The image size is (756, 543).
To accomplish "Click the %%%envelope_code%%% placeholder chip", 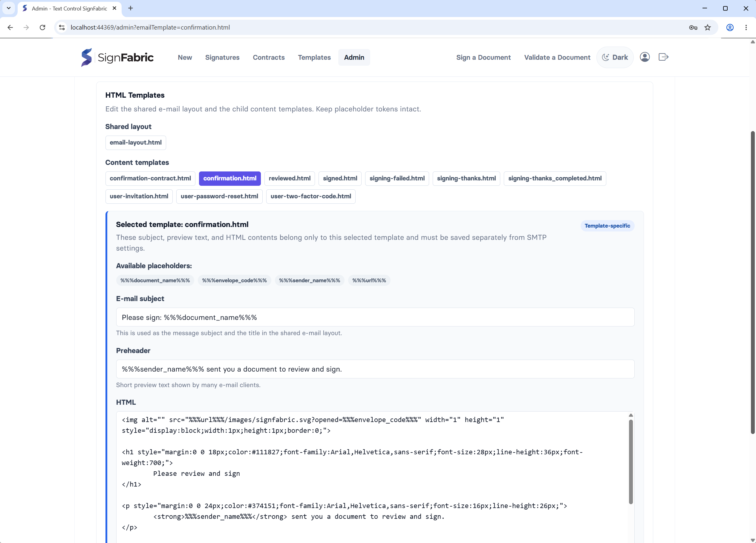I will 234,280.
